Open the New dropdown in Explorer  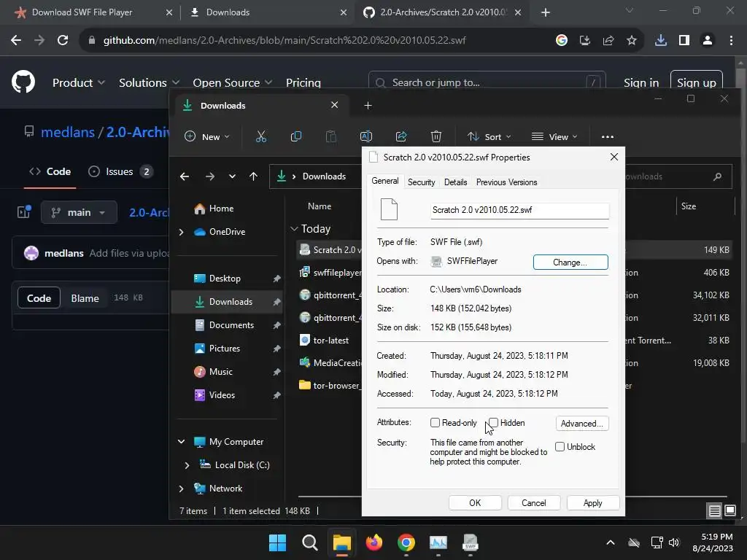[x=206, y=136]
